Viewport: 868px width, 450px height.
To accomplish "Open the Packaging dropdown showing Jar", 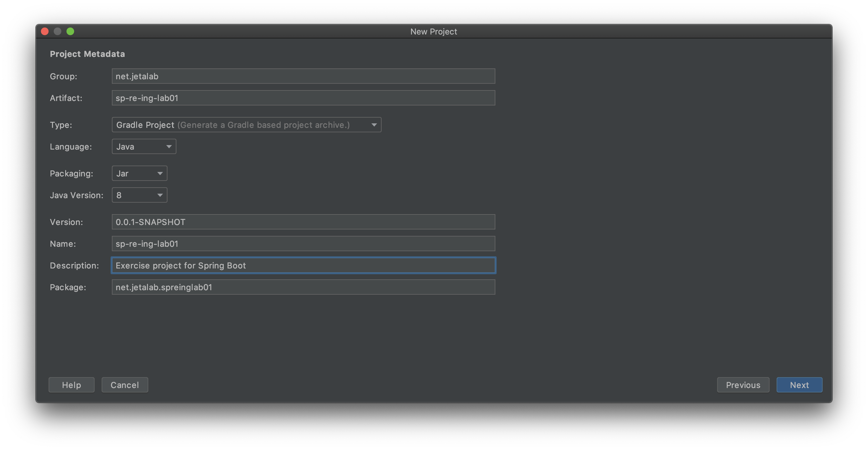I will click(x=139, y=173).
